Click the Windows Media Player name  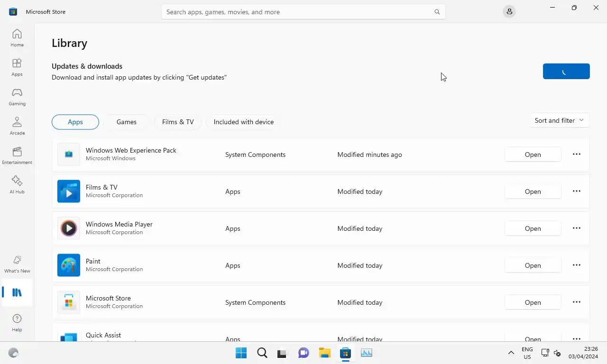pyautogui.click(x=119, y=224)
